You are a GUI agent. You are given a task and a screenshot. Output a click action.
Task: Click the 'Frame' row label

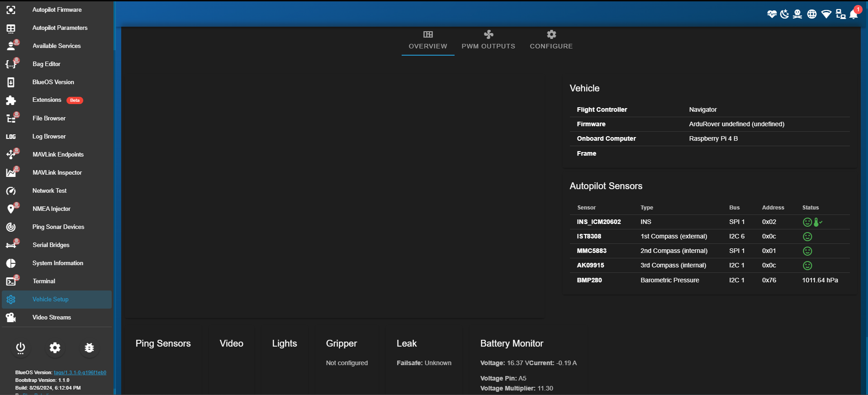[587, 153]
